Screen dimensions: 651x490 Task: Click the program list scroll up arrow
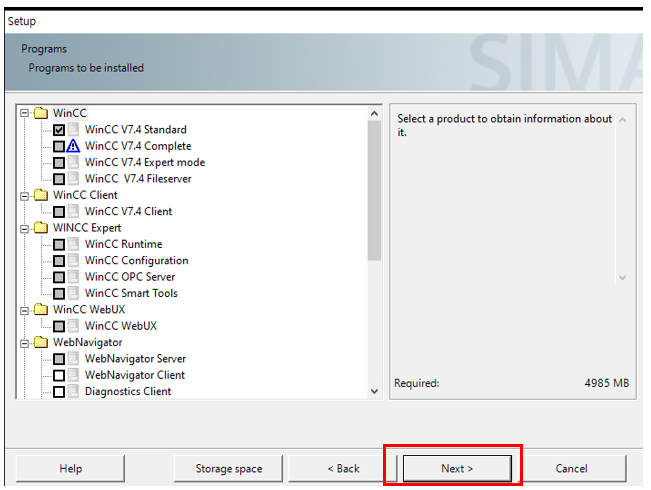coord(374,113)
